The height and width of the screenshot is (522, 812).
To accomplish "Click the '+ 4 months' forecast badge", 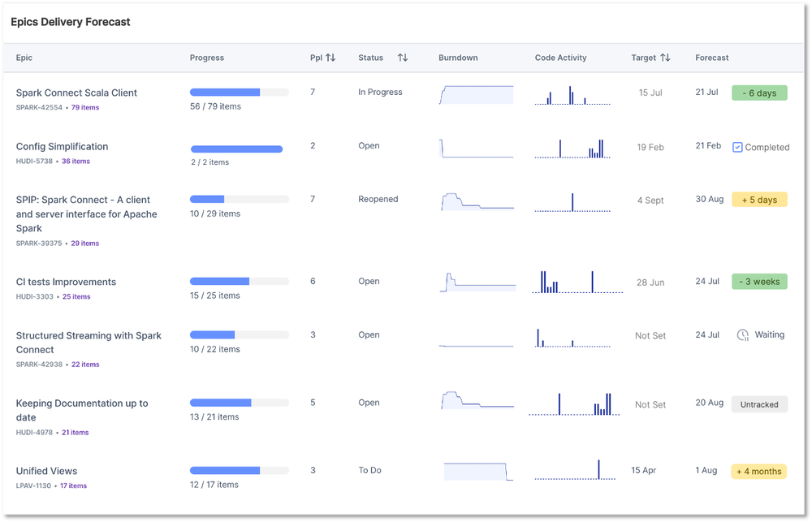I will pos(758,471).
